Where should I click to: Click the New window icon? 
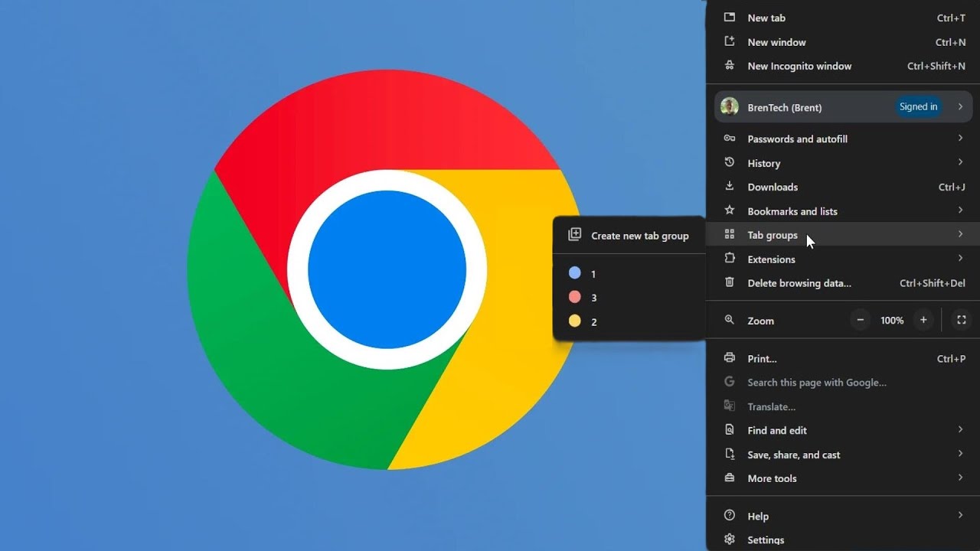[x=730, y=41]
